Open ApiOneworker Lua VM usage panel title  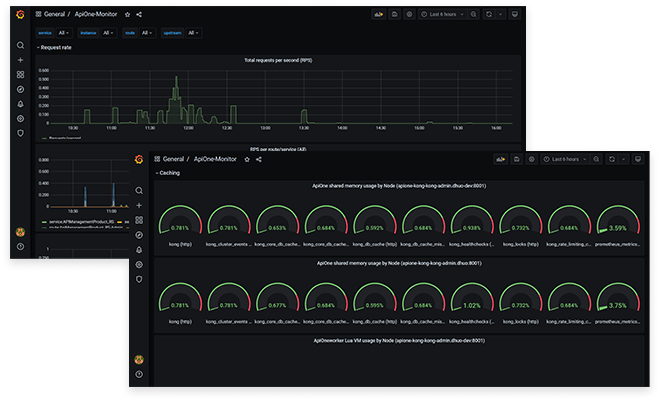point(399,340)
